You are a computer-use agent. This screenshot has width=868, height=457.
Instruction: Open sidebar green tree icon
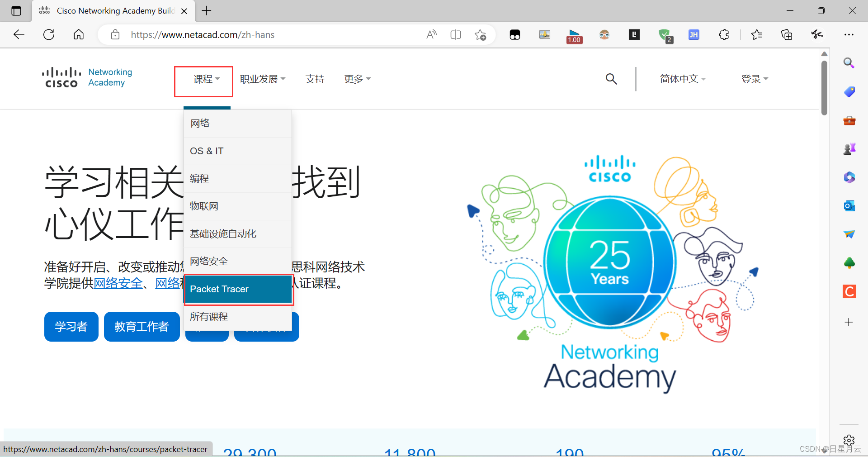click(849, 263)
